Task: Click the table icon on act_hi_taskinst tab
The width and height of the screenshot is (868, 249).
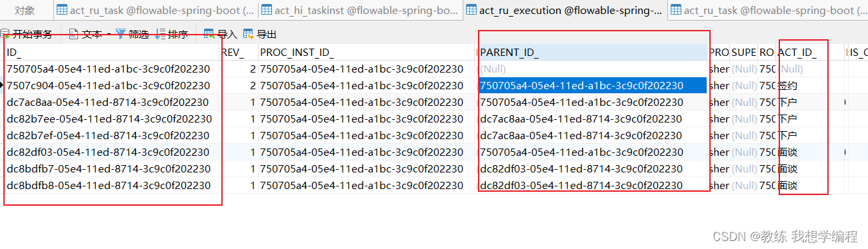Action: click(267, 10)
